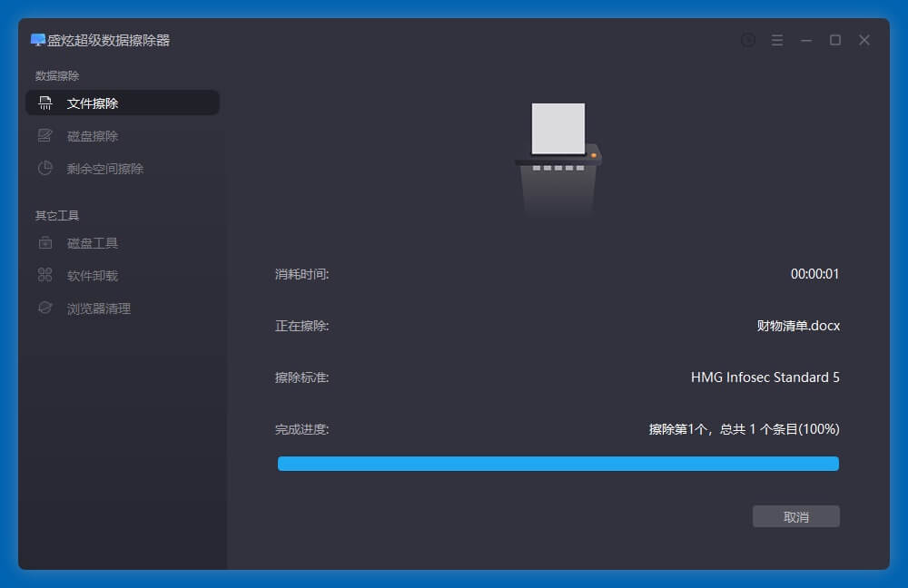
Task: Open the 软件卸载 tool
Action: coord(93,276)
